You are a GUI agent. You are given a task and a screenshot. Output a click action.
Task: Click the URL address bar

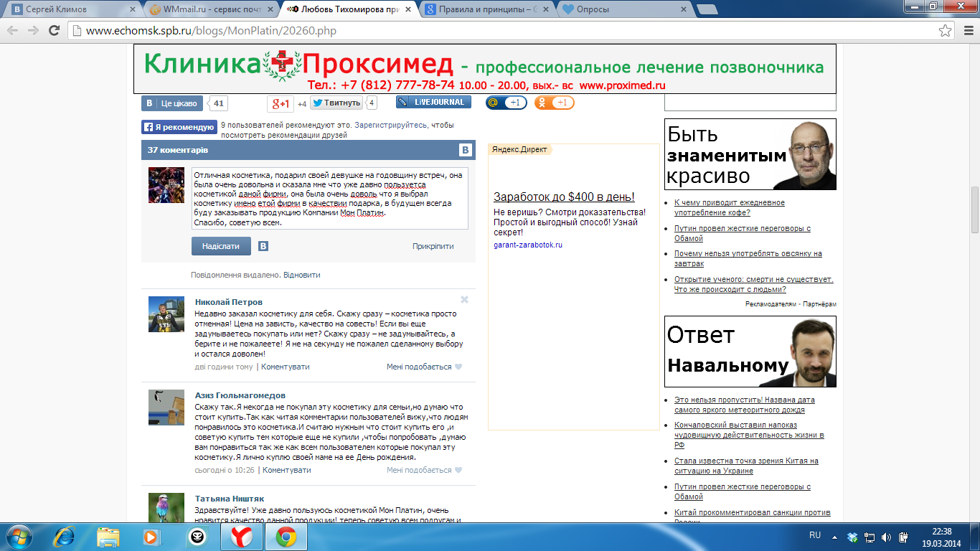[502, 31]
